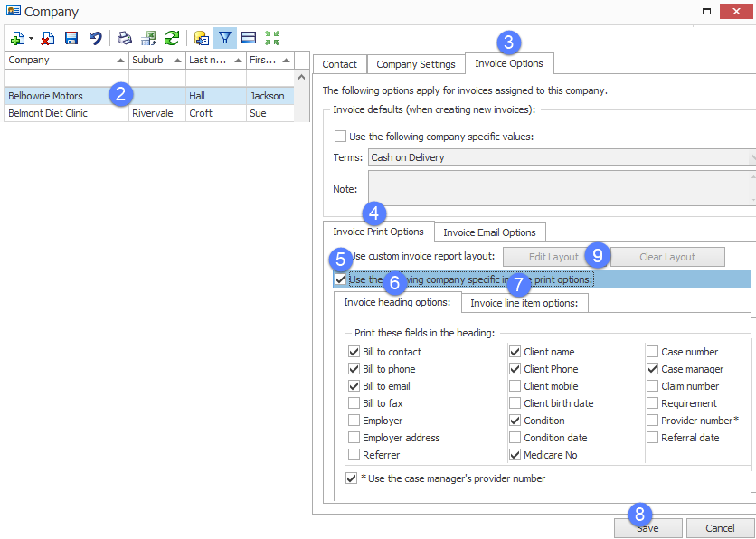Click the blue floppy disk save icon

[71, 38]
